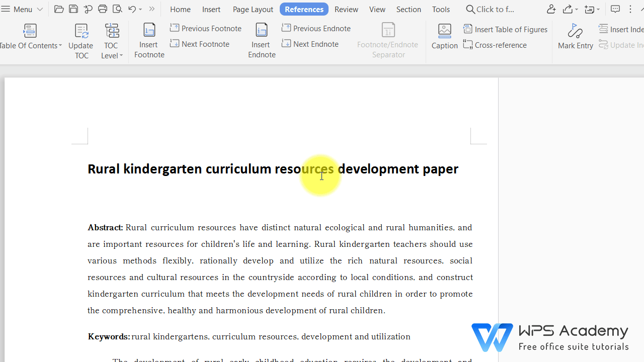Click the Previous Footnote button
The width and height of the screenshot is (644, 362).
coord(206,28)
